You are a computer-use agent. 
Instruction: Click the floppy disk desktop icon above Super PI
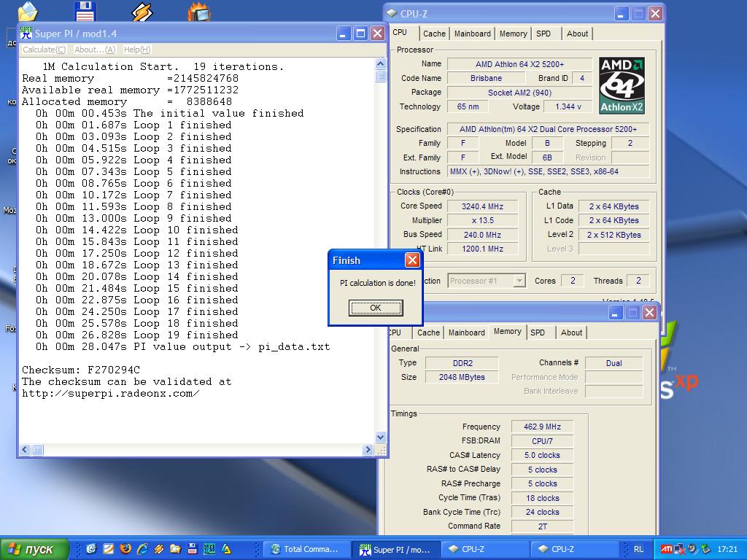[x=85, y=12]
